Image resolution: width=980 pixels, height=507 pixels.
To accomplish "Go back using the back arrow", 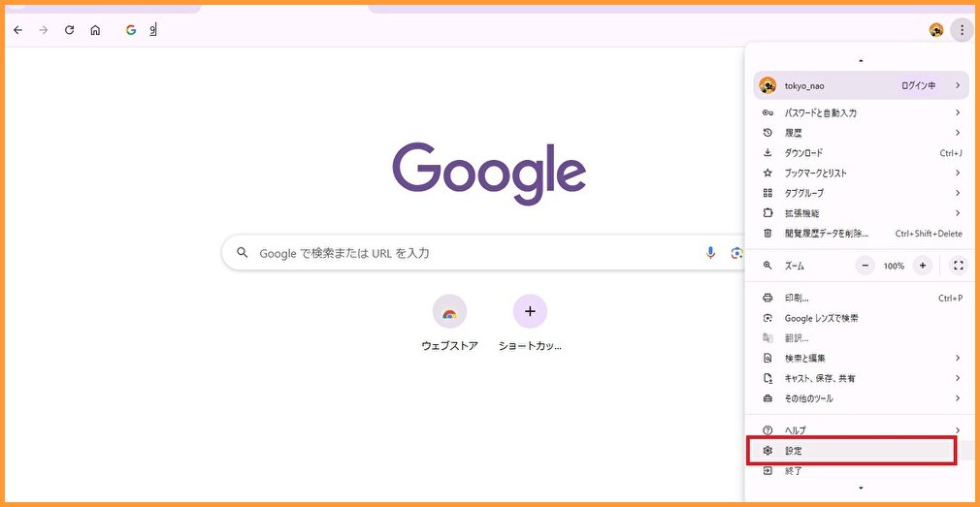I will pos(18,30).
